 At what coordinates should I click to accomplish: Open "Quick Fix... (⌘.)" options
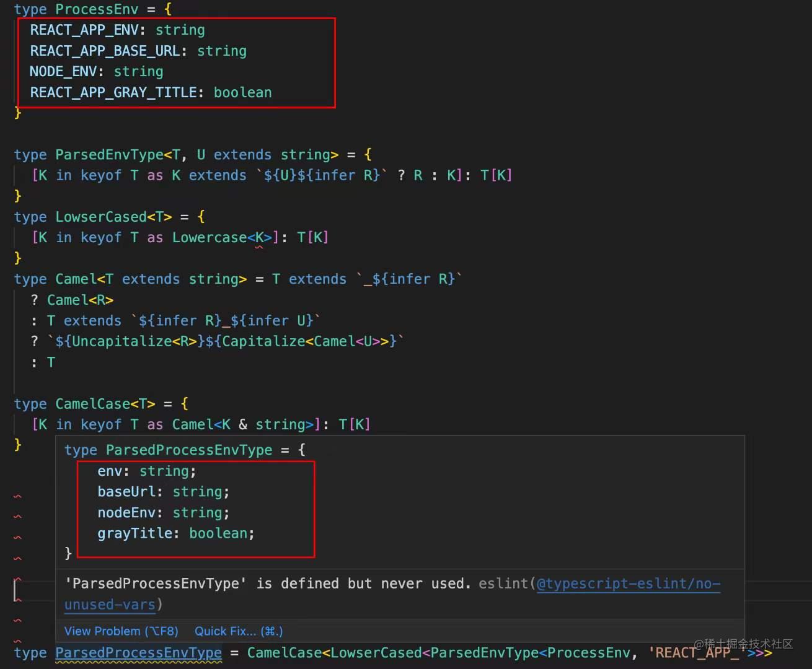[x=238, y=631]
